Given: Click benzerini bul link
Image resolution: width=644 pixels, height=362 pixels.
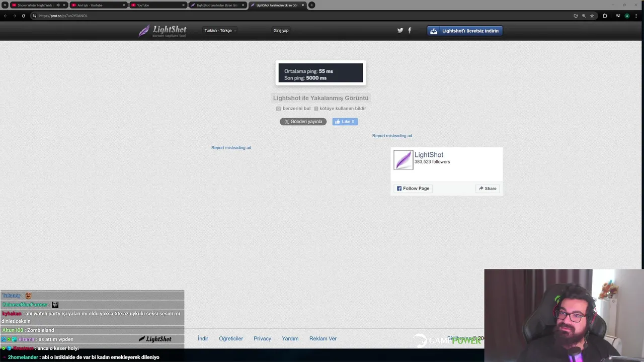Looking at the screenshot, I should (293, 108).
